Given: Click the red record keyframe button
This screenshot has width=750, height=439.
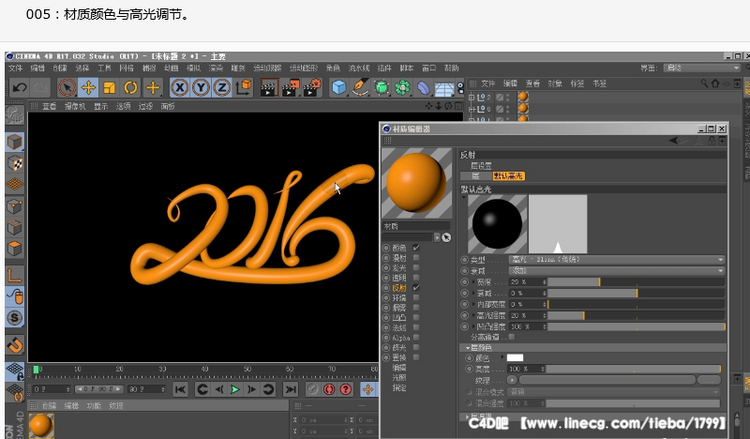Looking at the screenshot, I should (329, 389).
